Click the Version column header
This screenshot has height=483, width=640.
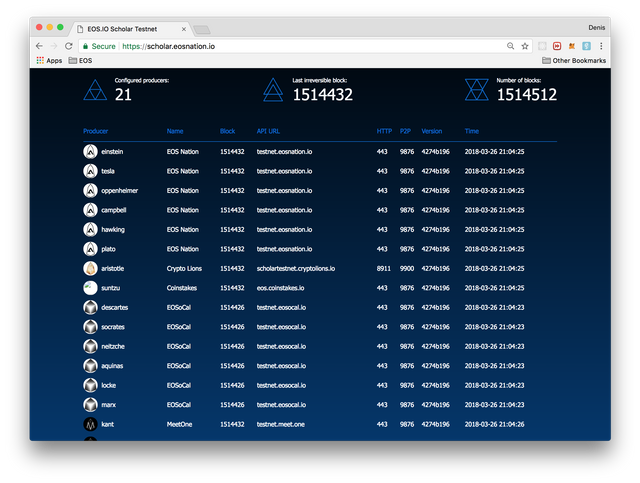coord(432,131)
